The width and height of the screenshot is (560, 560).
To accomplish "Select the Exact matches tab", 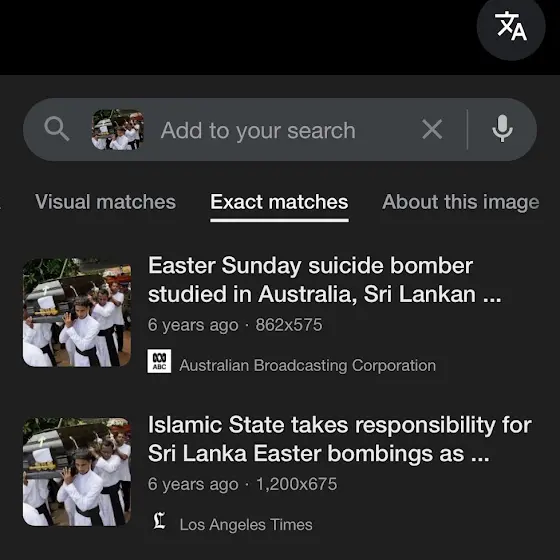I will pyautogui.click(x=279, y=202).
